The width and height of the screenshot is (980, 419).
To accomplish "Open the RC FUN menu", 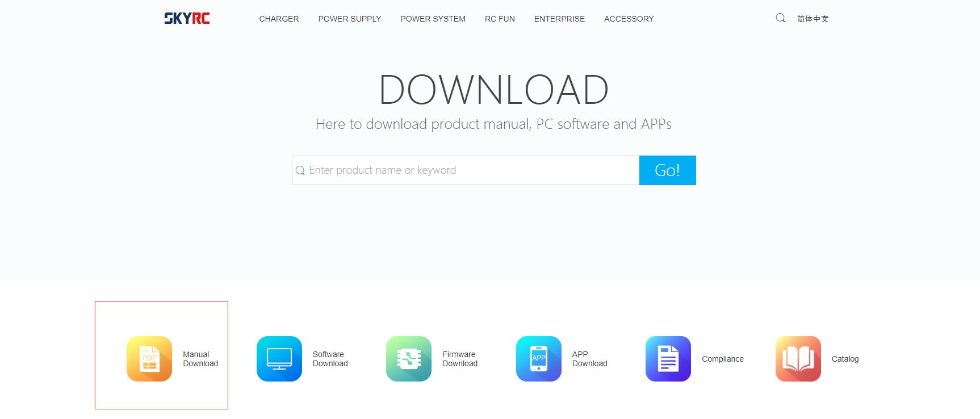I will point(500,19).
